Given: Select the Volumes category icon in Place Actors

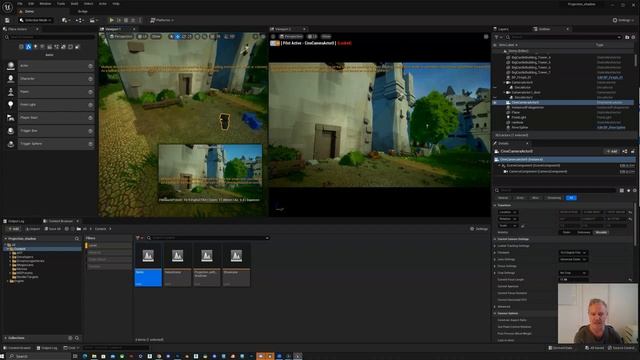Looking at the screenshot, I should pyautogui.click(x=70, y=47).
